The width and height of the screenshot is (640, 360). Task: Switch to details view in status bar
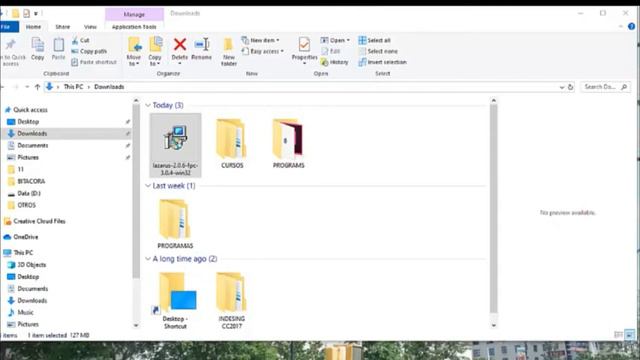tap(618, 335)
